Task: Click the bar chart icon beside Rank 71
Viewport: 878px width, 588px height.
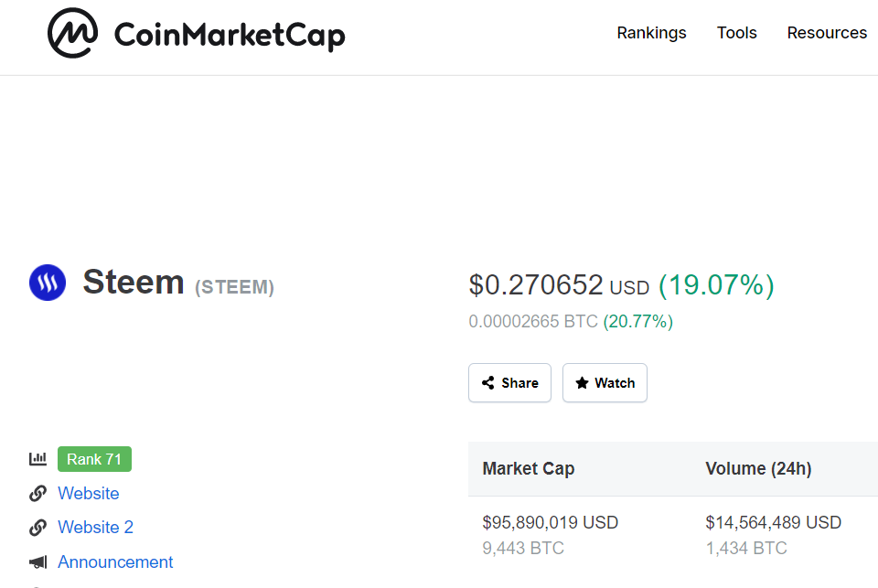Action: [37, 459]
